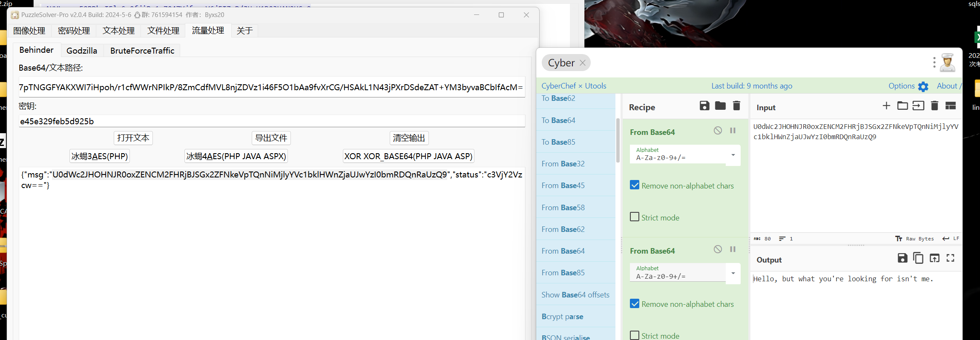Open the three-dot menu in Cyber panel
The image size is (980, 340).
pyautogui.click(x=934, y=63)
